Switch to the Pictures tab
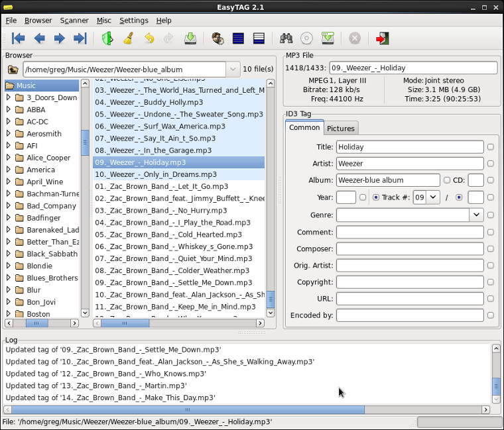Viewport: 504px width, 430px height. 341,128
